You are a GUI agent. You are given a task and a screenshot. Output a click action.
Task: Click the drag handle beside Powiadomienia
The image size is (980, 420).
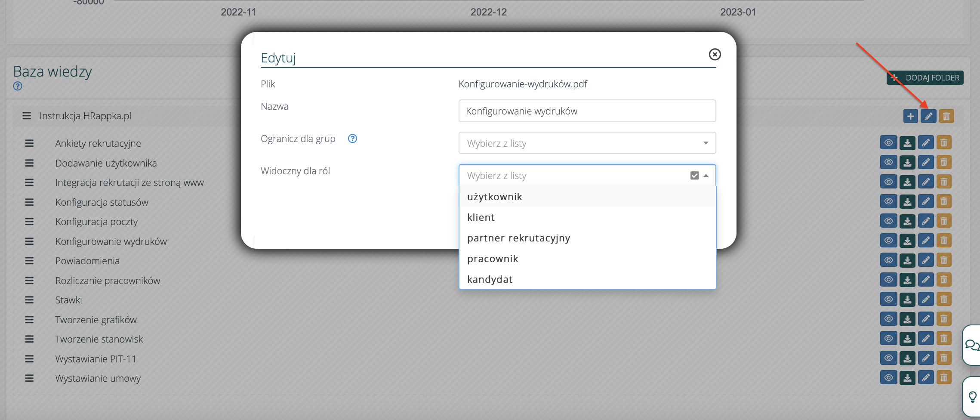coord(29,261)
